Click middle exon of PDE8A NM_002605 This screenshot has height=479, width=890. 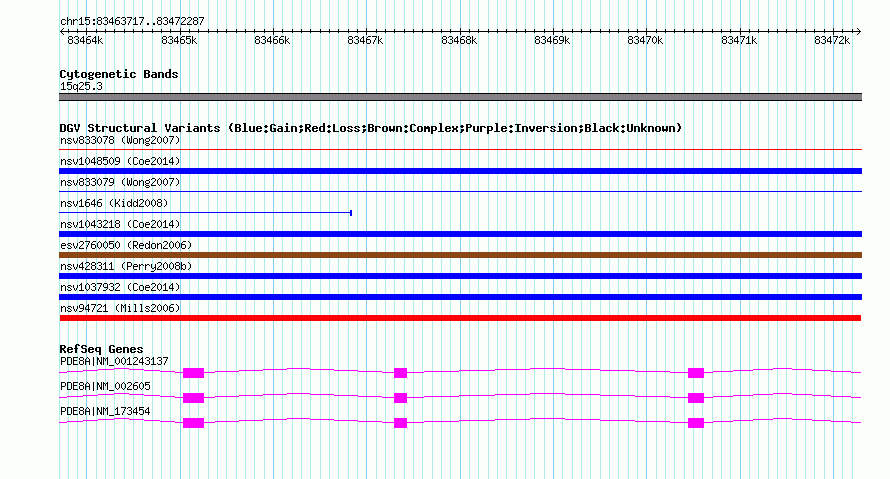pos(401,398)
